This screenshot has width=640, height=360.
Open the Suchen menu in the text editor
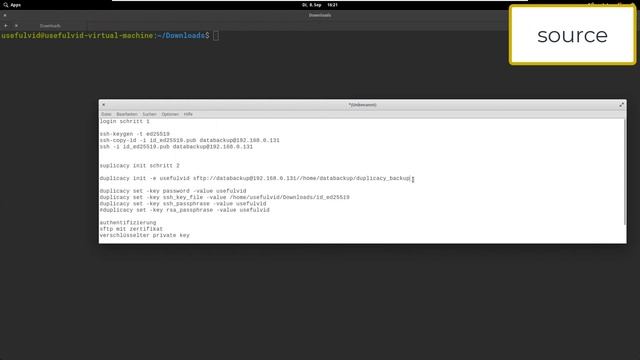coord(149,114)
